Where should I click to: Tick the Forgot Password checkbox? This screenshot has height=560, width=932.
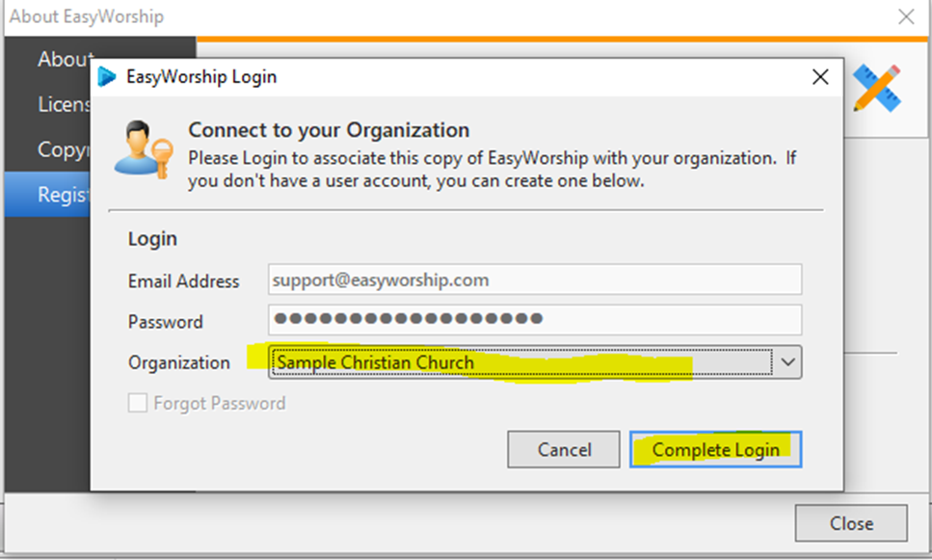point(137,403)
